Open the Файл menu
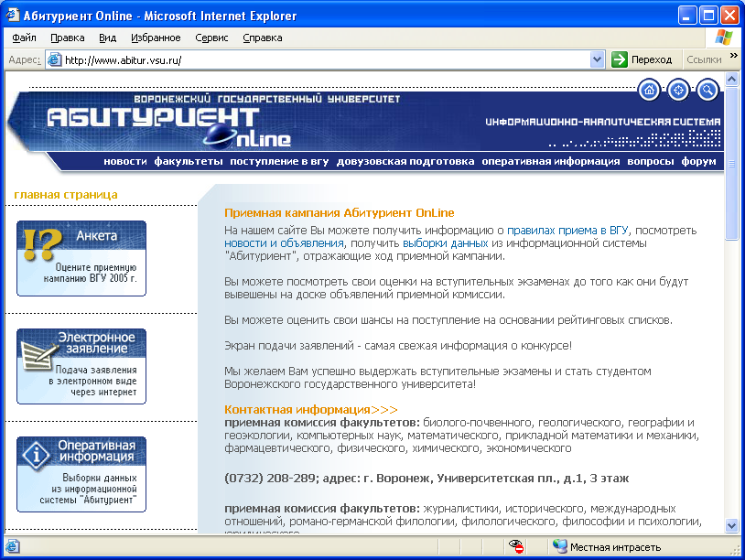Screen dimensions: 745x560 coord(24,38)
